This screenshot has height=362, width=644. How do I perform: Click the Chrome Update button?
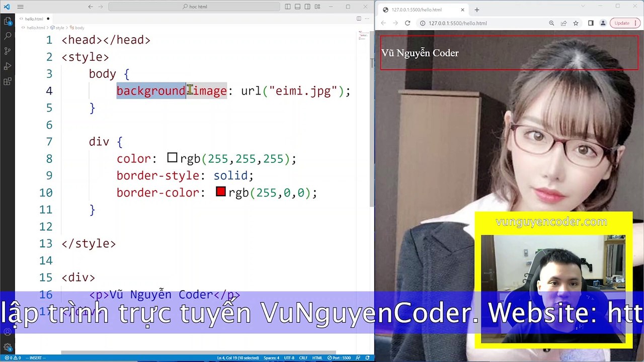coord(622,23)
